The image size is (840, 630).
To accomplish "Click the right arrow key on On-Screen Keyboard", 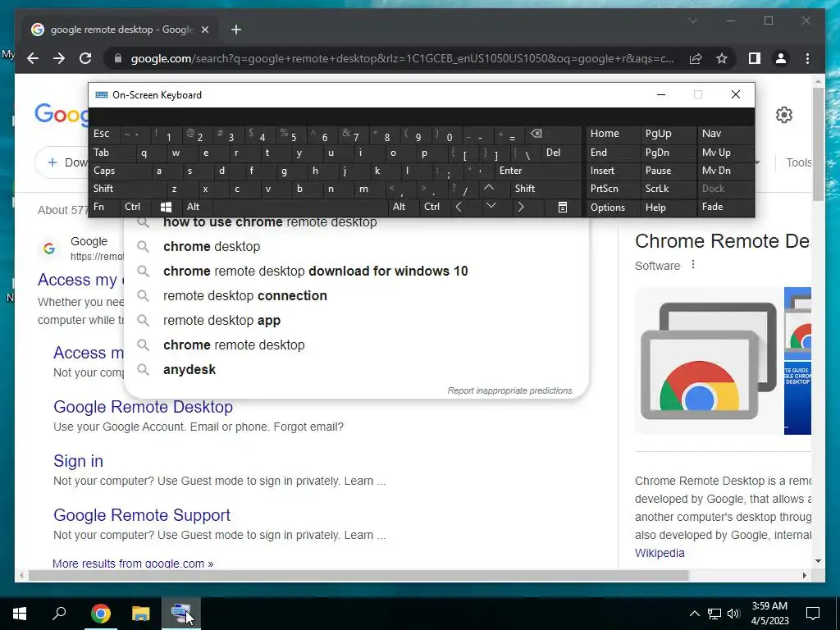I will pyautogui.click(x=521, y=207).
